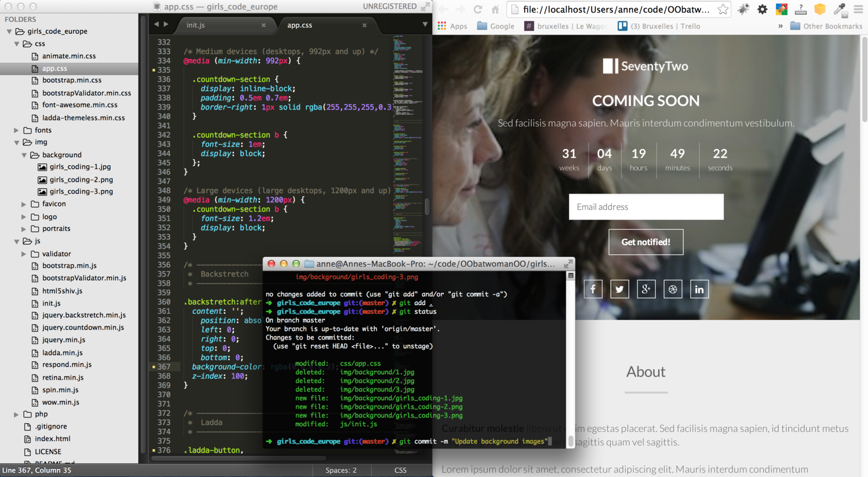Show more bookmarks overflow chevron

[x=781, y=26]
